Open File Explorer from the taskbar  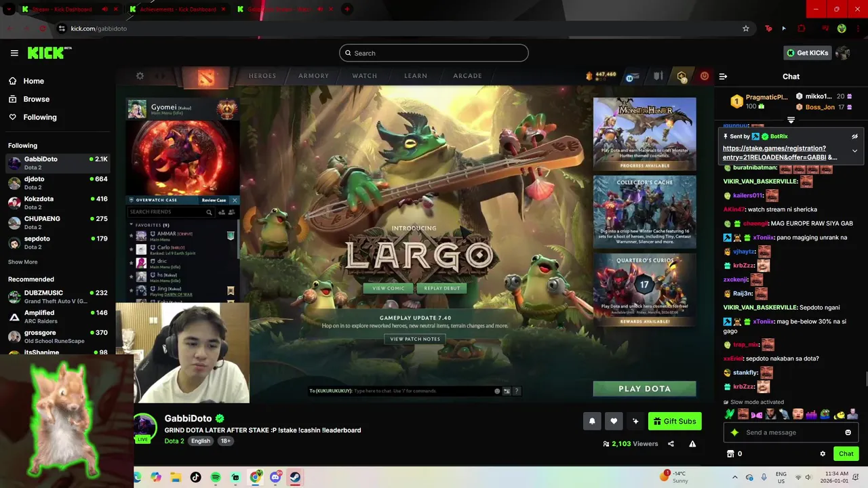tap(176, 477)
